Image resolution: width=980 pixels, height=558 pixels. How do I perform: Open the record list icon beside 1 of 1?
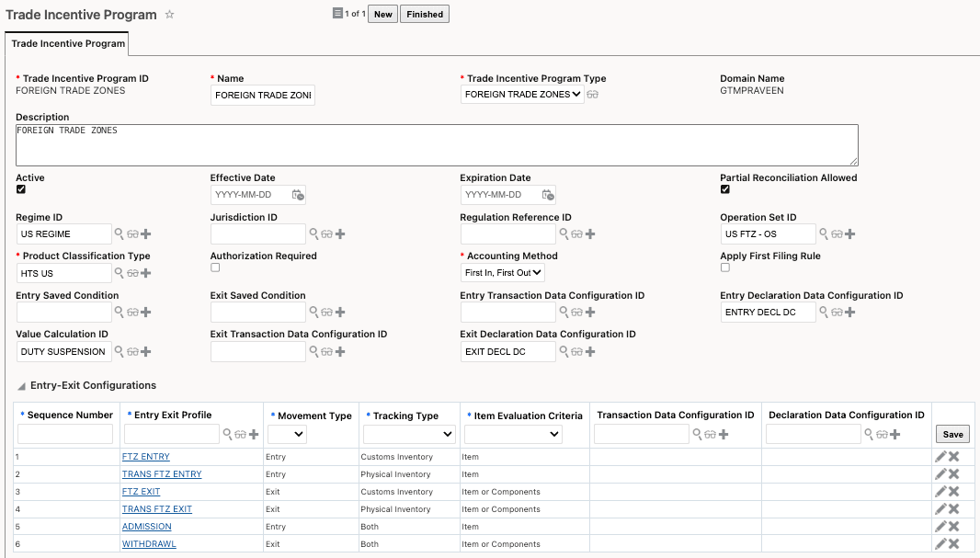click(337, 13)
